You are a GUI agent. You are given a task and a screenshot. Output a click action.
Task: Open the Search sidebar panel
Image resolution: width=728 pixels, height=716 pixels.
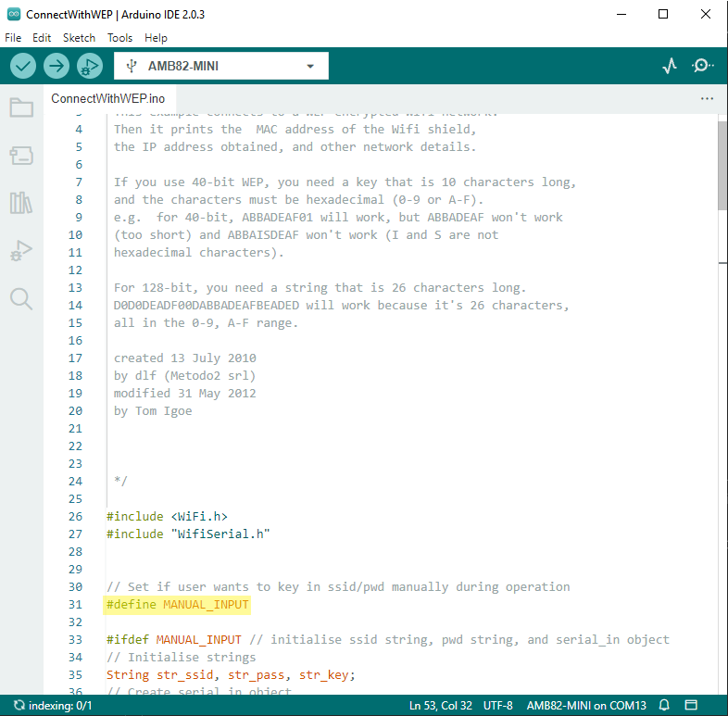point(21,298)
